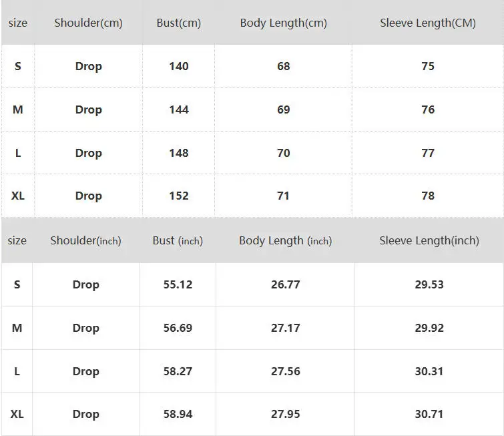Click the 77 sleeve length cell

tap(428, 153)
